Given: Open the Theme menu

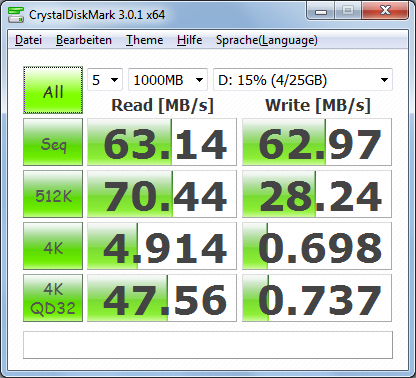Looking at the screenshot, I should [144, 40].
